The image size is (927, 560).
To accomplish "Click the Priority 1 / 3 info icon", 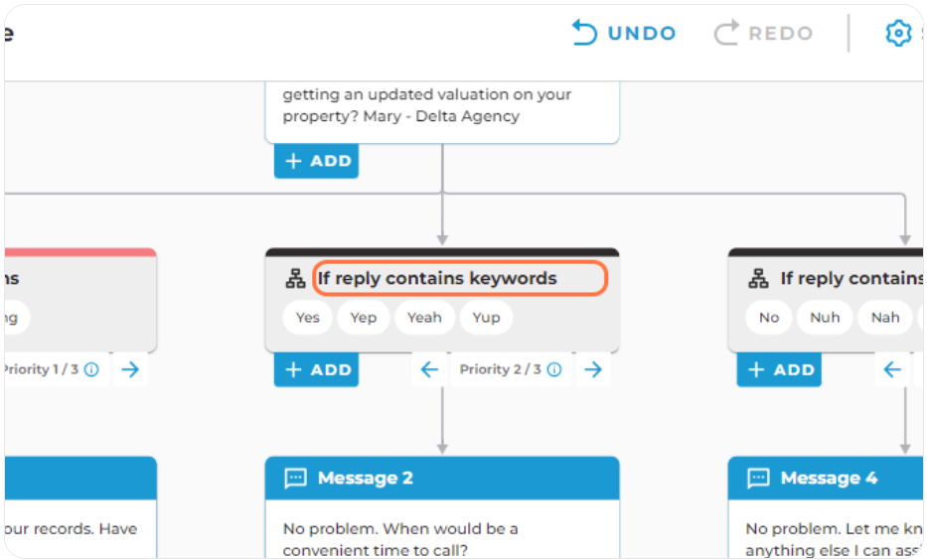I will [x=91, y=369].
